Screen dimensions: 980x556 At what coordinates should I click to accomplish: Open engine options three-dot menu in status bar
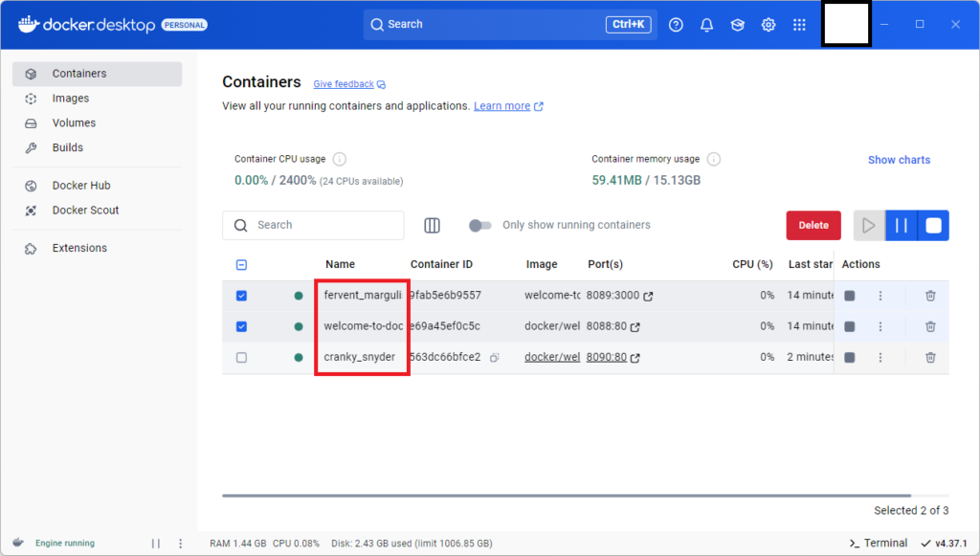(181, 544)
